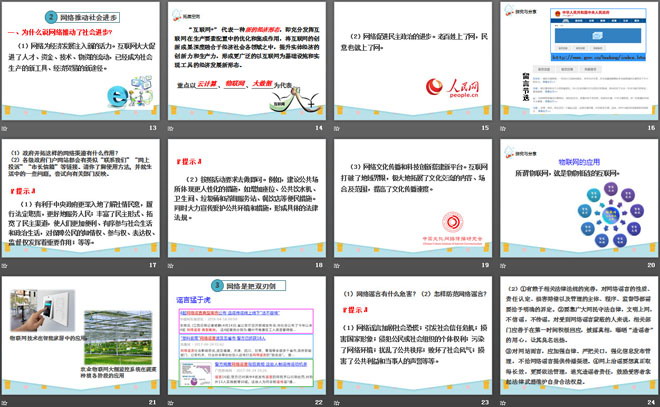The image size is (660, 407).
Task: Click the slide number label "23"
Action: (485, 402)
